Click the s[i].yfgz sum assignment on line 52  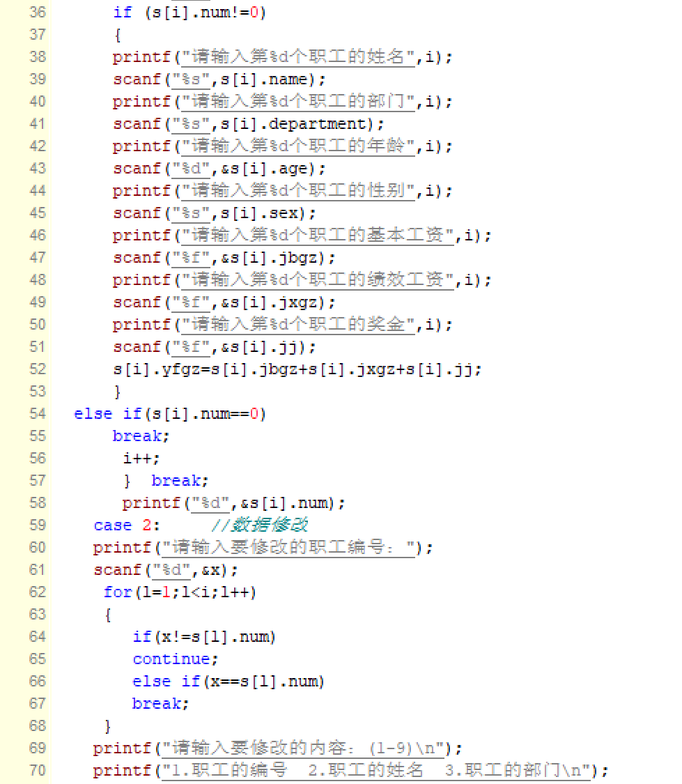pos(297,369)
